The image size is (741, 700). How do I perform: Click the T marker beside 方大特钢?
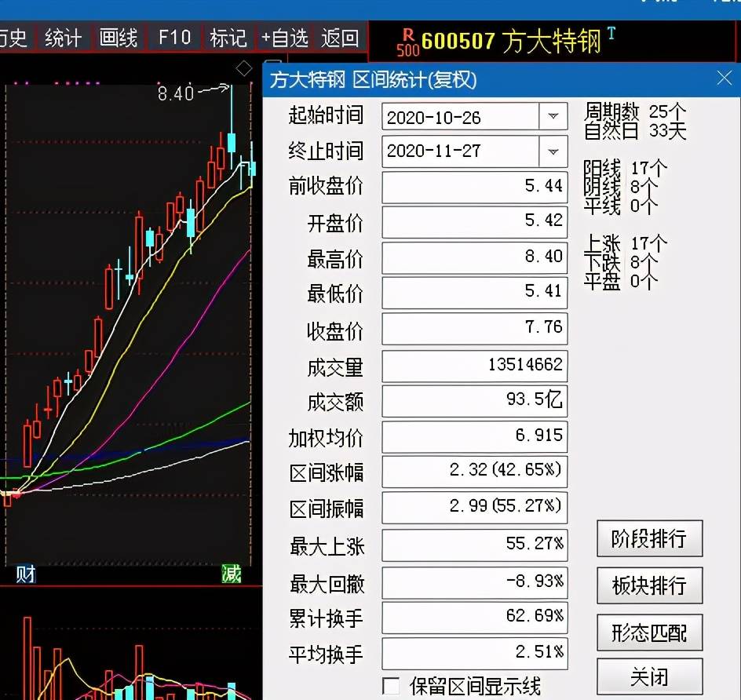[611, 34]
